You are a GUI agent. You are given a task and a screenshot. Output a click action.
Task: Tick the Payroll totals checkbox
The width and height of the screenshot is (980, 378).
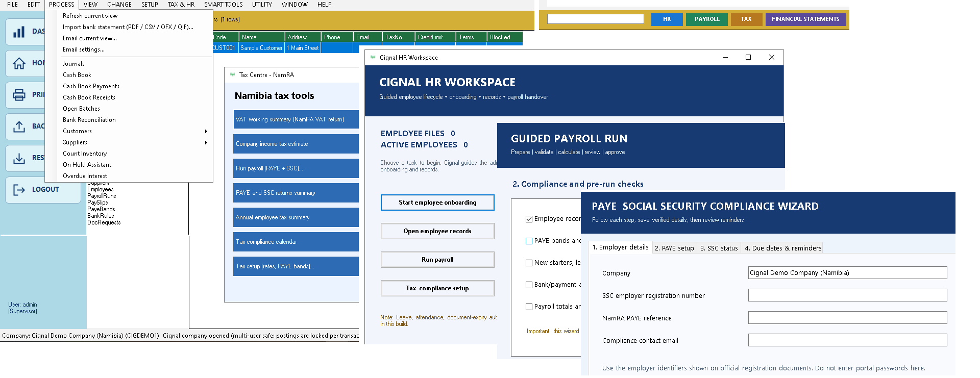tap(529, 307)
